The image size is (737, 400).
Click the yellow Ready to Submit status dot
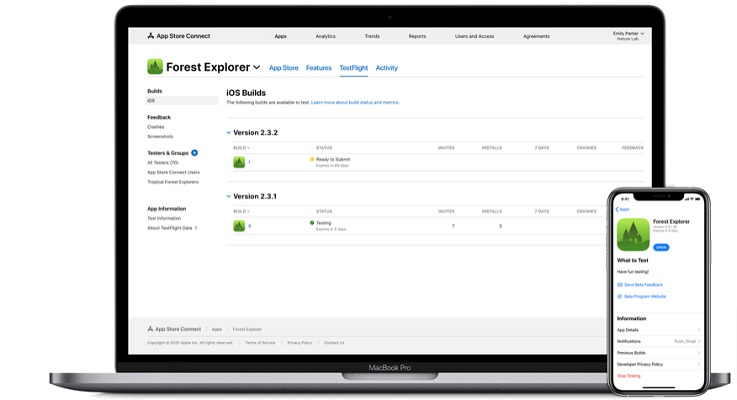coord(312,159)
